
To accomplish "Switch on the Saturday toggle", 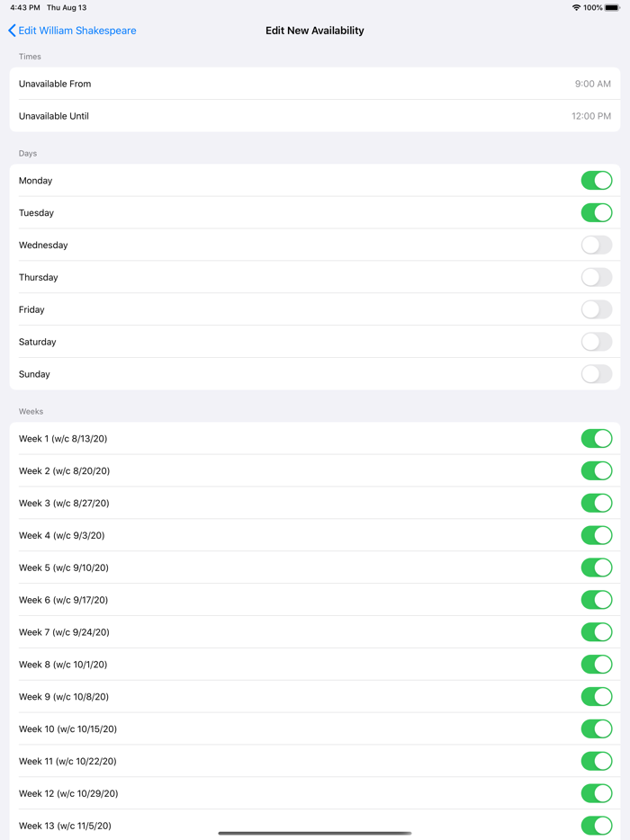I will pos(596,343).
